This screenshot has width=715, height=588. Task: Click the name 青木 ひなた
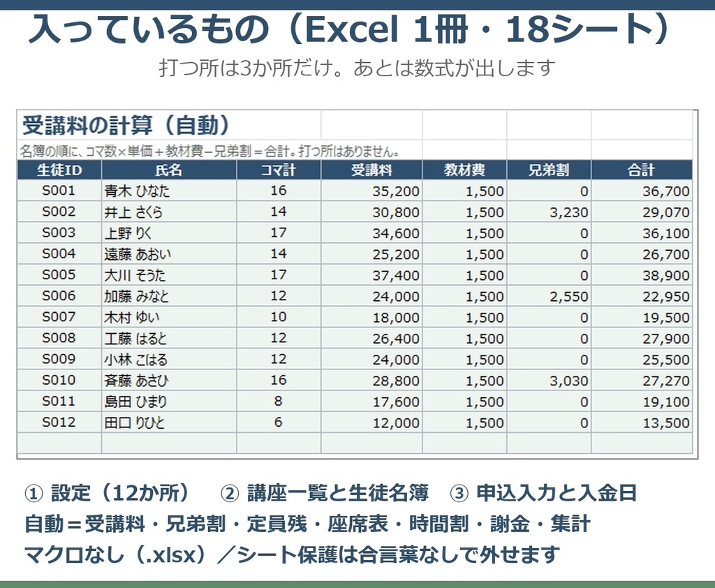[x=137, y=191]
